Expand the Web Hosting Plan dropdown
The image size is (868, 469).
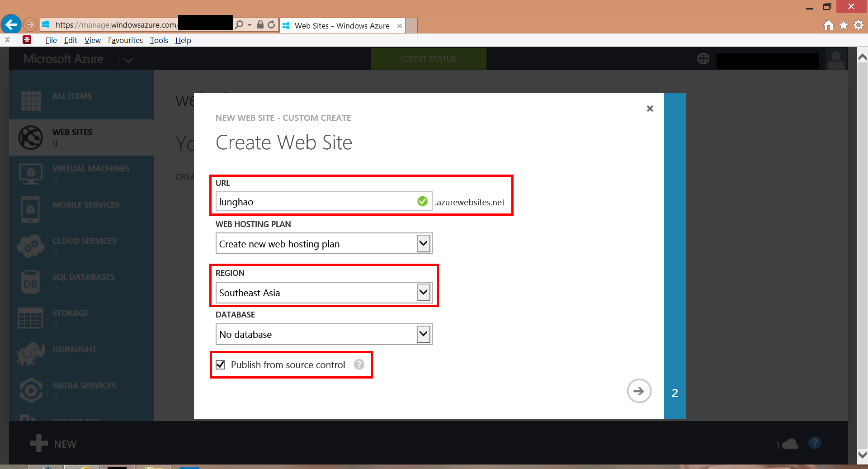[x=423, y=243]
